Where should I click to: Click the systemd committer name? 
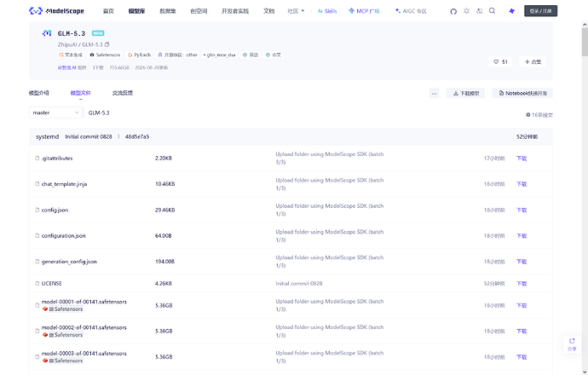[x=47, y=137]
